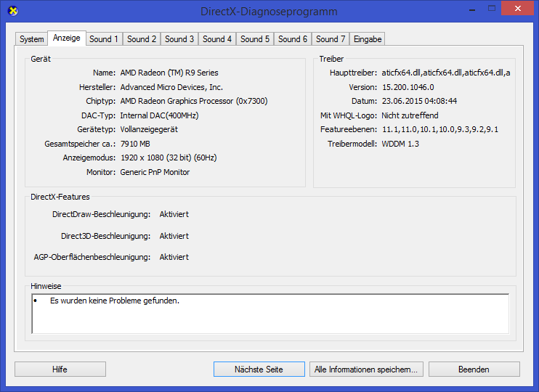Click the DirectDraw-Beschleunigung label
This screenshot has width=539, height=392.
click(x=102, y=214)
